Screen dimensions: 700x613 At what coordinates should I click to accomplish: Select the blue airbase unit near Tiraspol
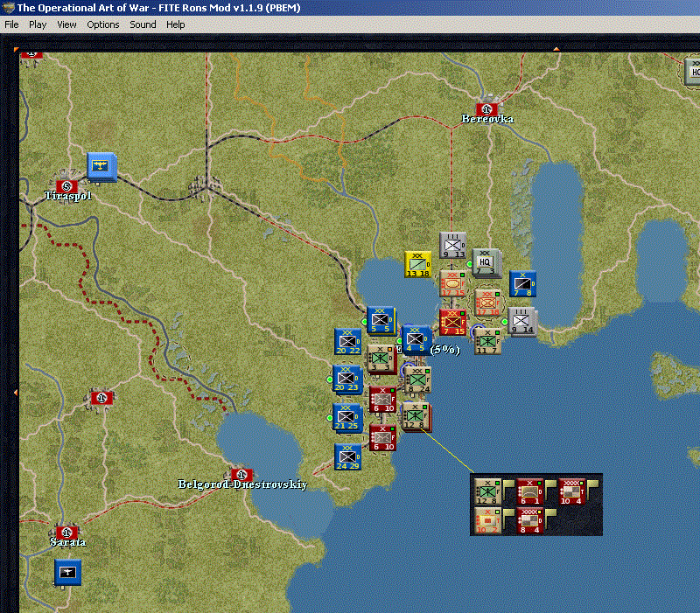coord(101,167)
